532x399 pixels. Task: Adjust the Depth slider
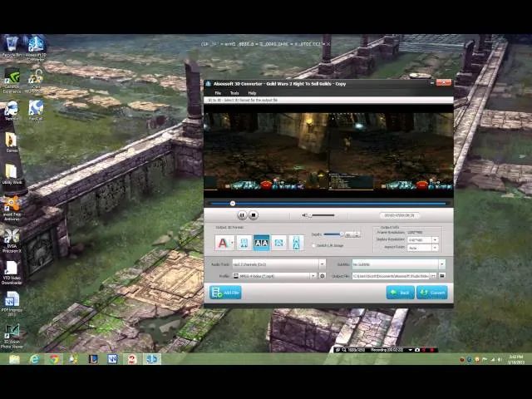(x=334, y=234)
